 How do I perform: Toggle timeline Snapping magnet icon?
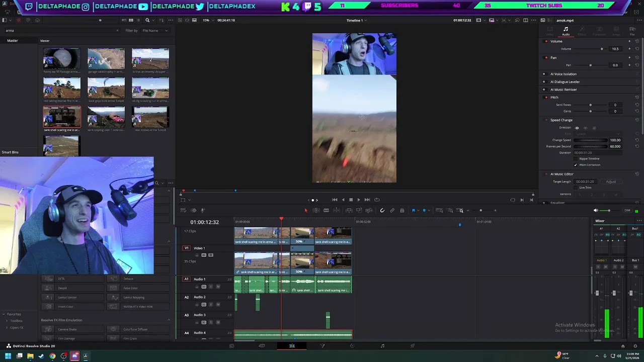382,210
